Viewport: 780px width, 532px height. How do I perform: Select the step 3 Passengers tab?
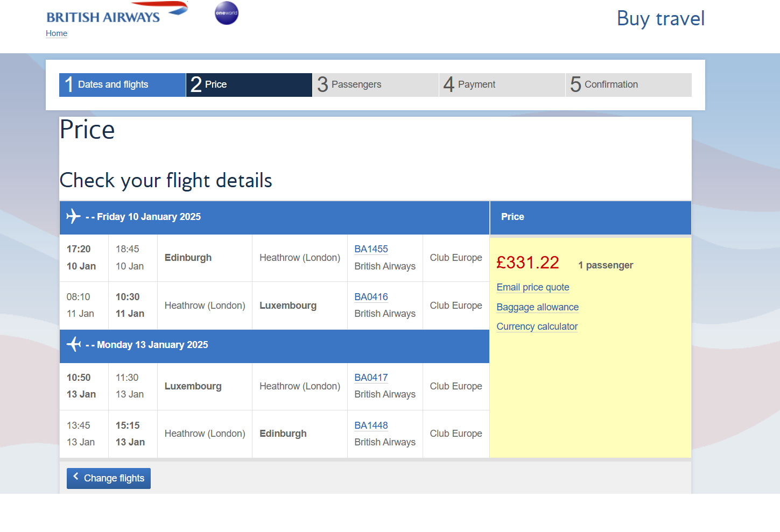tap(375, 85)
